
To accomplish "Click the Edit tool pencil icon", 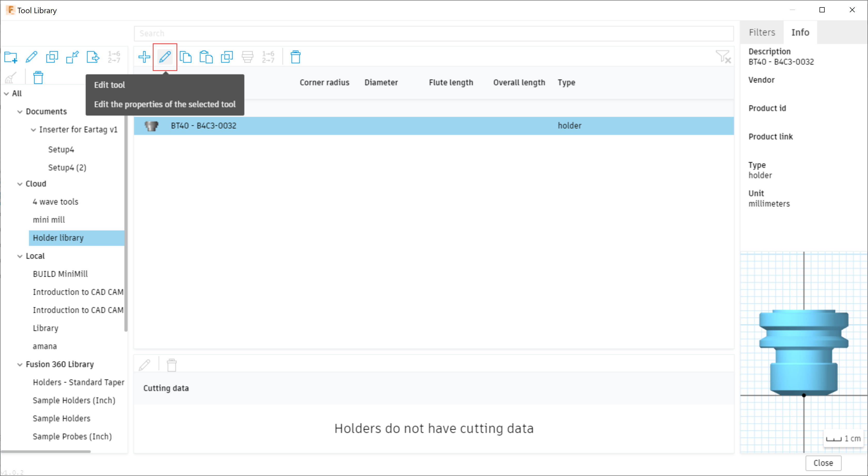I will [x=165, y=57].
